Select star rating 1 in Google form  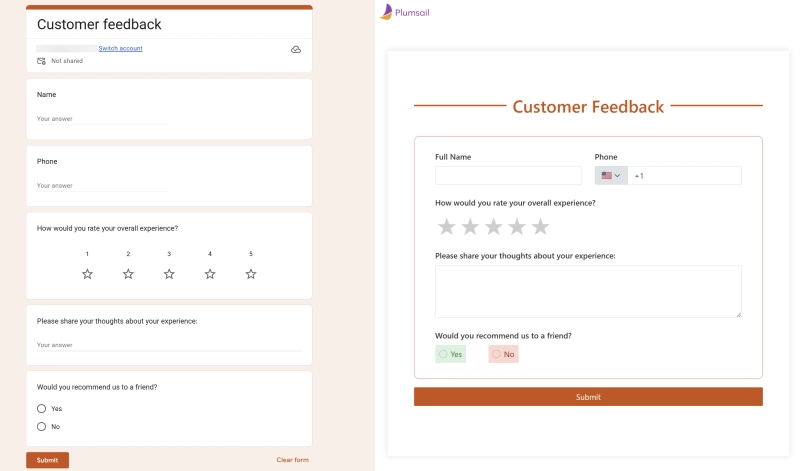coord(87,274)
